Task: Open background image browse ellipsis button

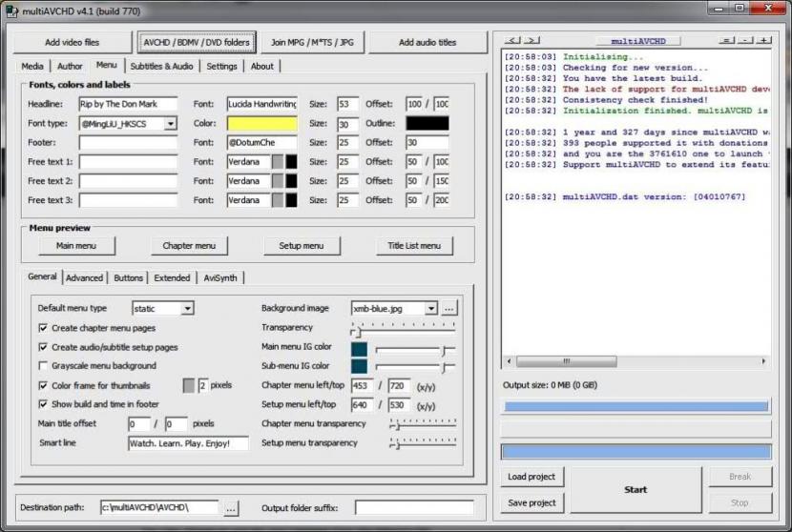Action: pyautogui.click(x=449, y=309)
